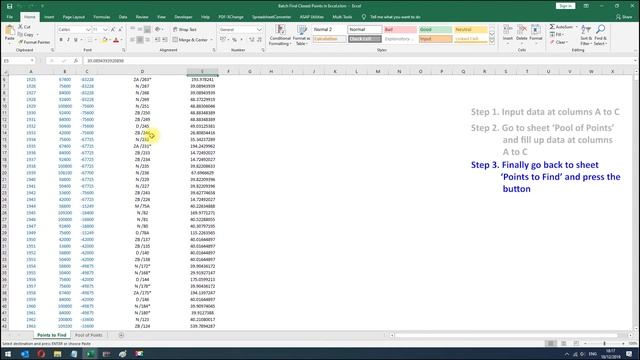Toggle Middle Align vertical alignment

click(x=140, y=29)
